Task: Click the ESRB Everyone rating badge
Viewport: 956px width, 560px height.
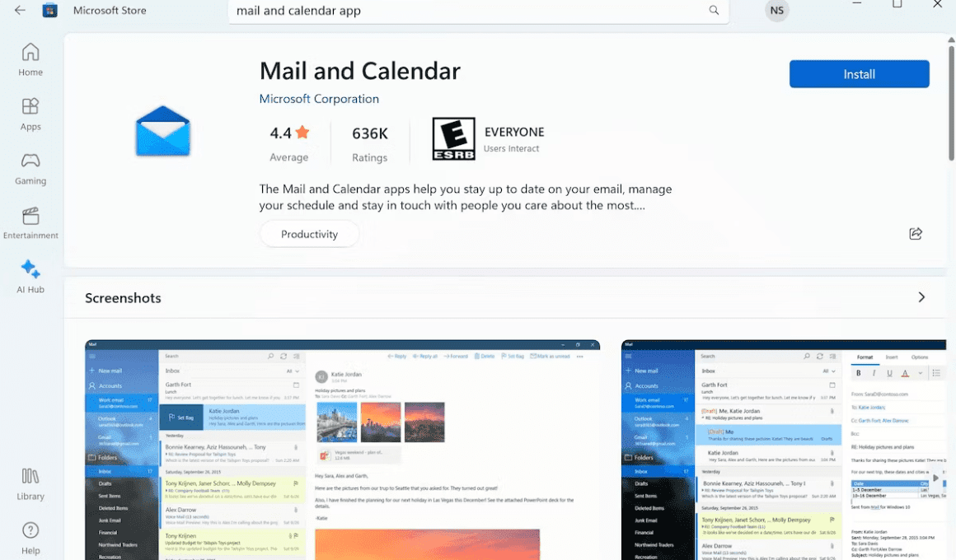Action: 453,139
